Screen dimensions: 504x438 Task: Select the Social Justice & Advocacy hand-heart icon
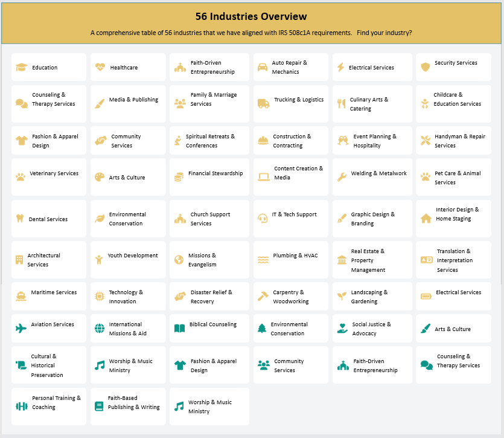(342, 329)
